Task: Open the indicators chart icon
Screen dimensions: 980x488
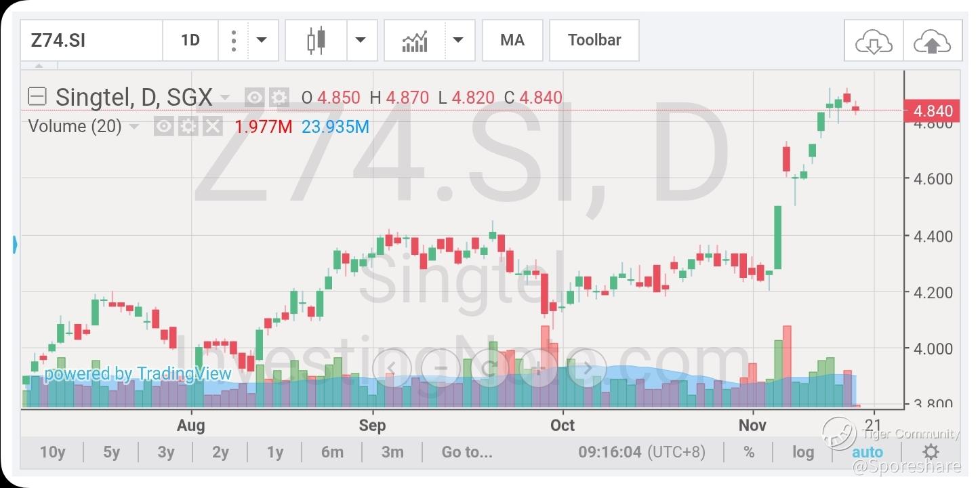Action: point(415,41)
